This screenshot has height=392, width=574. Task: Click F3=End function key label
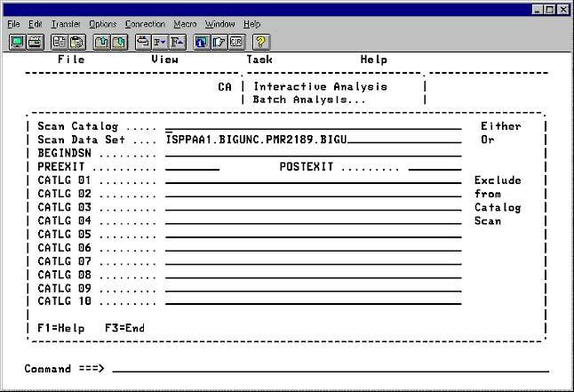124,328
